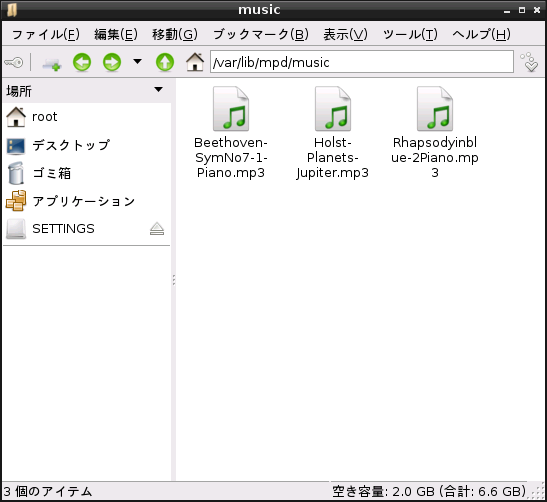
Task: Eject the SETTINGS volume
Action: pos(157,229)
